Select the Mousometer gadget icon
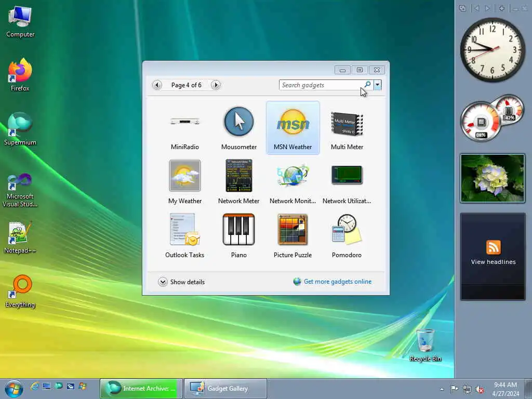 click(239, 122)
